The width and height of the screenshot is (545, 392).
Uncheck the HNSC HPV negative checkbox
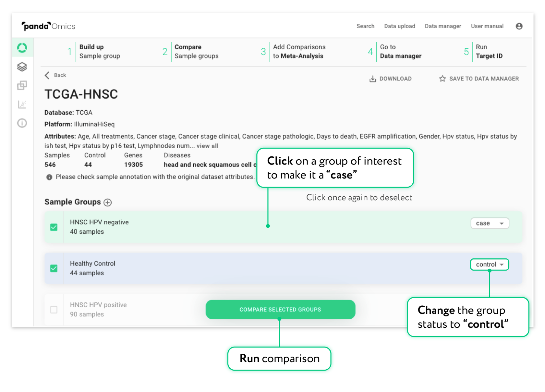54,227
